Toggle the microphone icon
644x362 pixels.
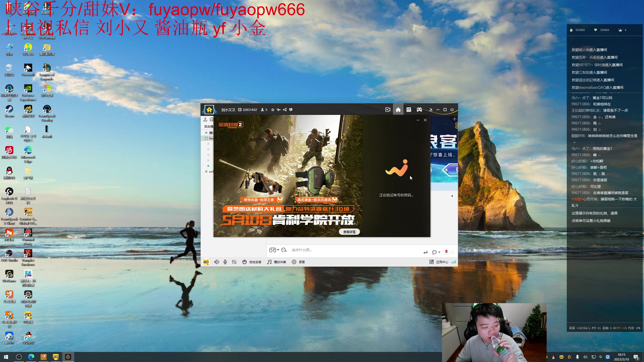click(225, 262)
